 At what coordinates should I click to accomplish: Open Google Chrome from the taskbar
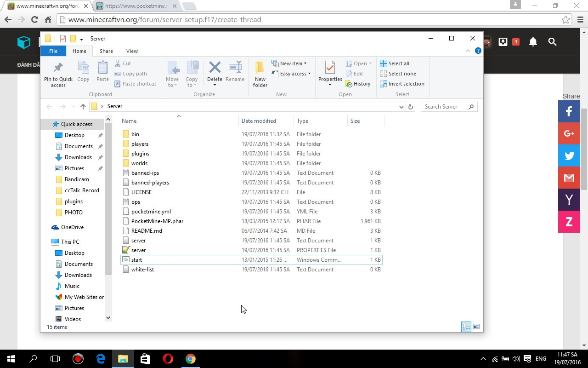click(190, 359)
